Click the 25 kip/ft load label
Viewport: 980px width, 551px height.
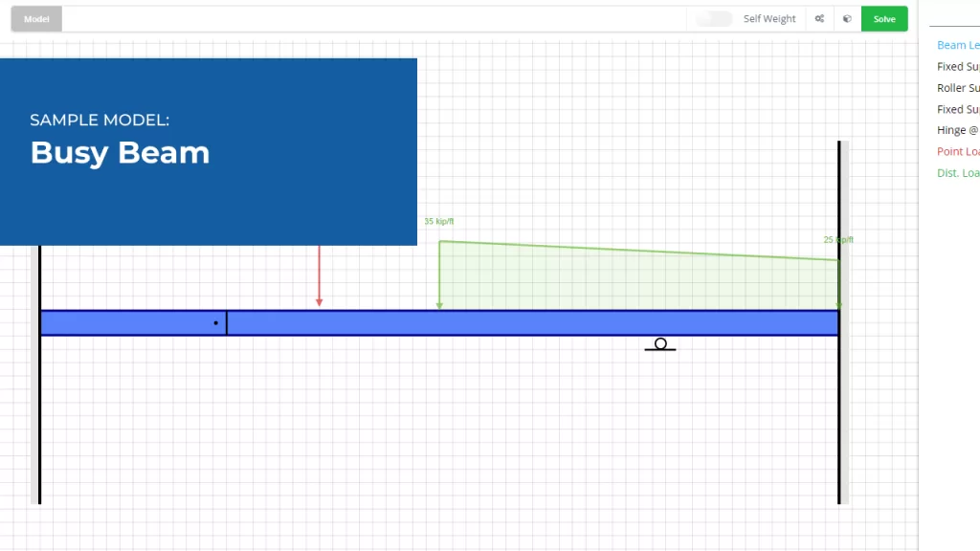pyautogui.click(x=837, y=240)
